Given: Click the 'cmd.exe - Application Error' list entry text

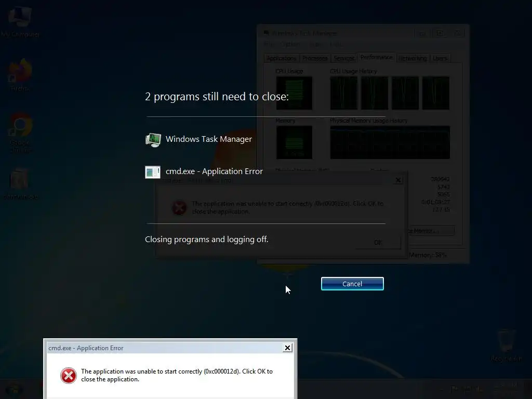Looking at the screenshot, I should pyautogui.click(x=214, y=171).
